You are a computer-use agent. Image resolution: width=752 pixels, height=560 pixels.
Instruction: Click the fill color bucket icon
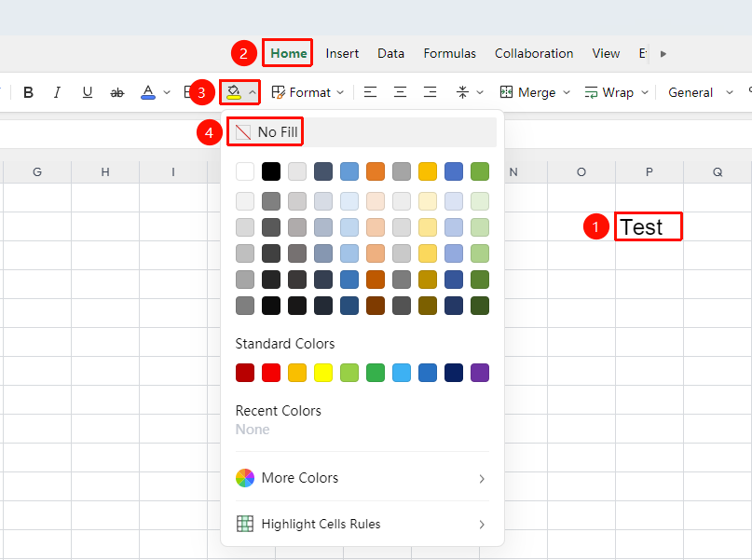[x=234, y=92]
